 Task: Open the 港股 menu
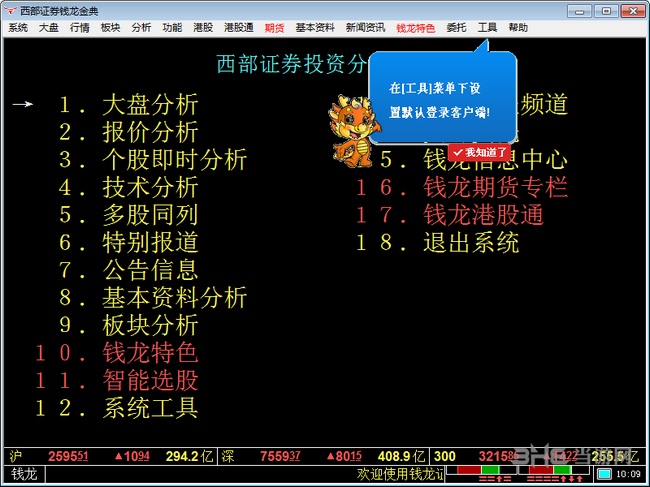tap(203, 28)
